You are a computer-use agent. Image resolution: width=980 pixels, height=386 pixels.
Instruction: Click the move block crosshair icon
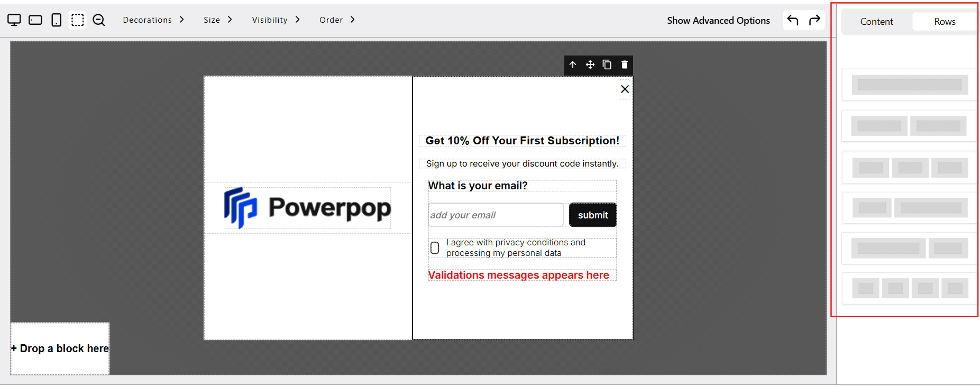coord(590,65)
